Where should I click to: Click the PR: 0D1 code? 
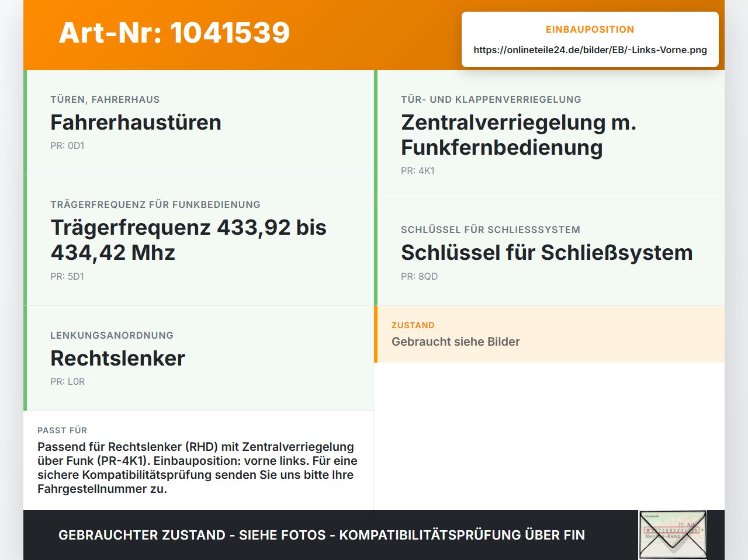(x=67, y=145)
